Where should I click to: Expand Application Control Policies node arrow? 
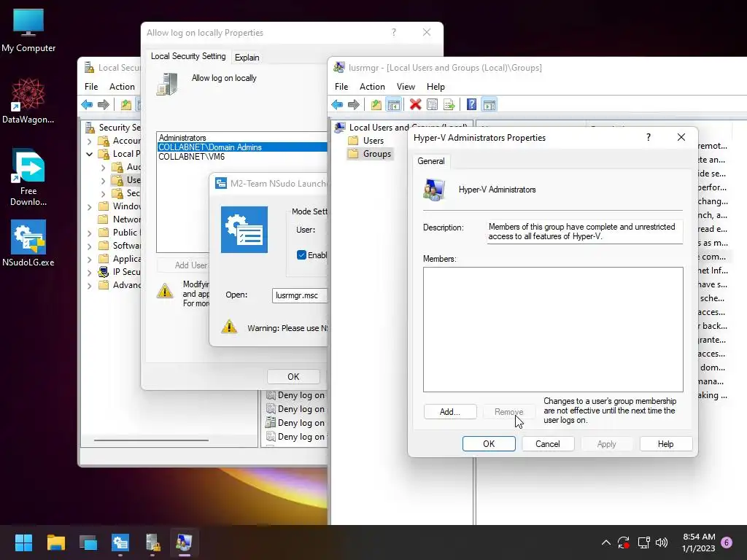(x=89, y=260)
